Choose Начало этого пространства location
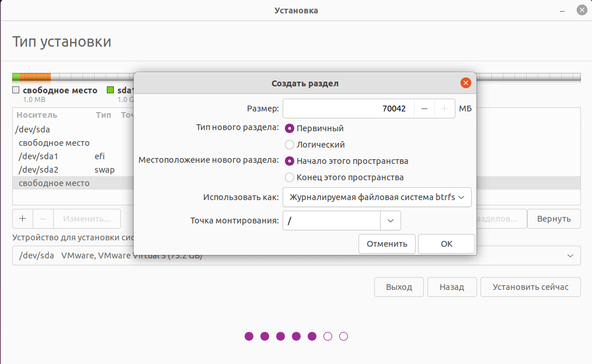The width and height of the screenshot is (592, 364). click(290, 161)
